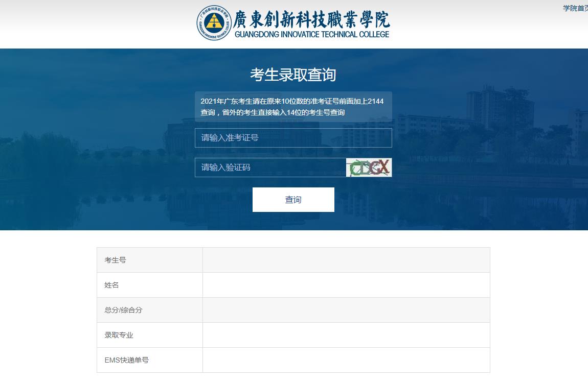Click the 考生录取查询 heading

click(x=293, y=75)
